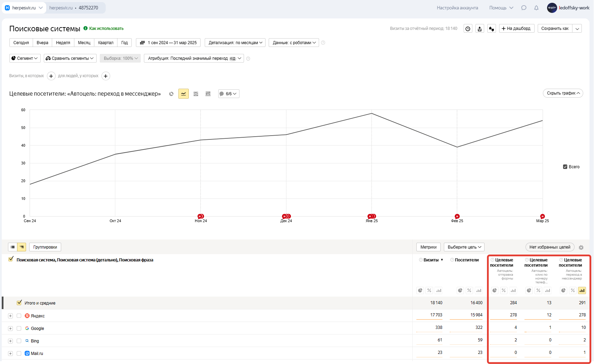The width and height of the screenshot is (594, 364).
Task: Uncheck the Всего legend checkbox
Action: pyautogui.click(x=565, y=167)
